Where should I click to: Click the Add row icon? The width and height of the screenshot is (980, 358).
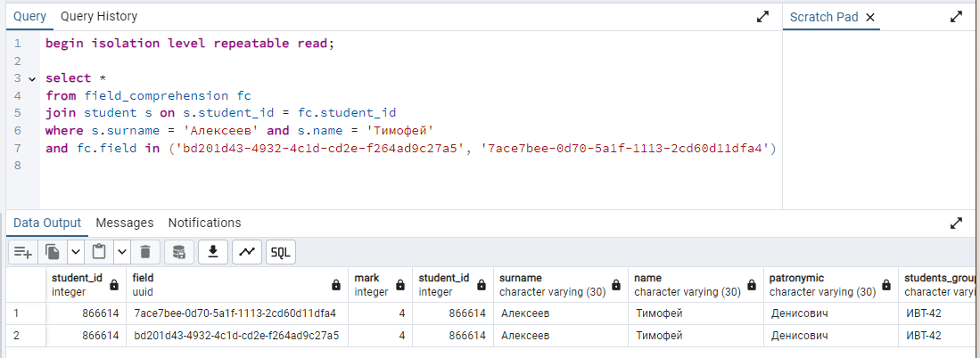click(24, 252)
